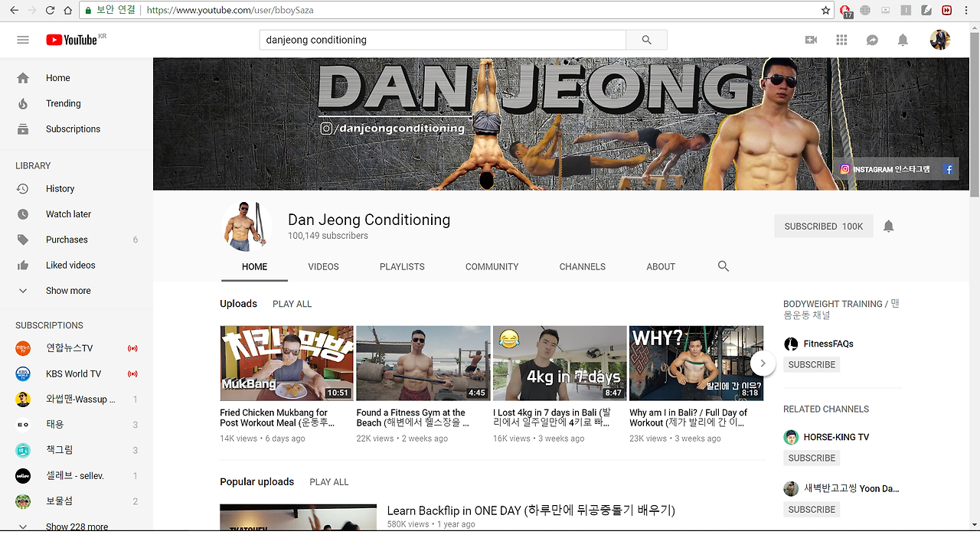This screenshot has height=551, width=980.
Task: Switch to the VIDEOS tab
Action: tap(323, 266)
